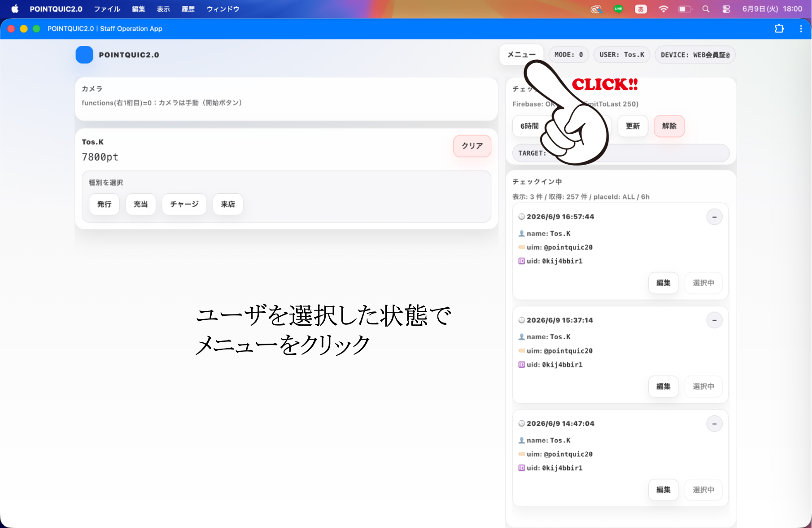Click the 7800pt balance text
The image size is (812, 528).
(100, 157)
